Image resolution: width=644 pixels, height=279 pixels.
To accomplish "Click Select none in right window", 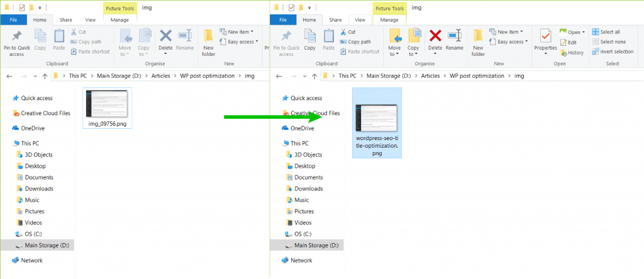I will [x=609, y=41].
